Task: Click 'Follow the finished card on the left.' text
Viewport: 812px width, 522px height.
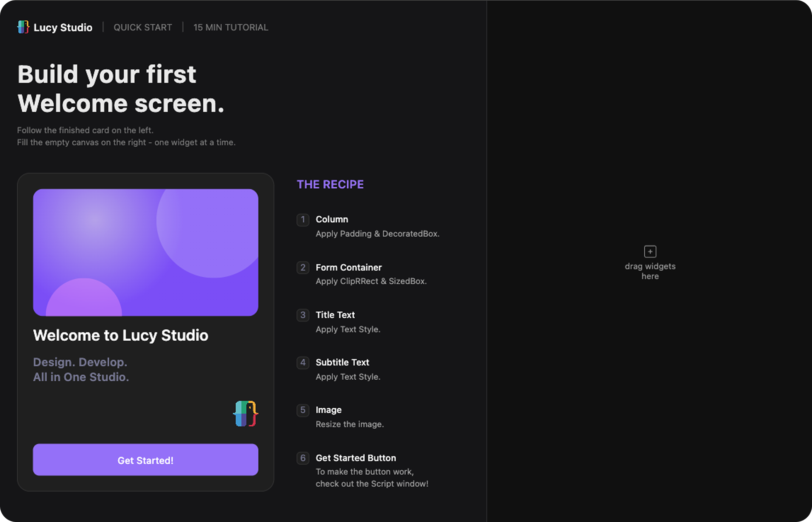Action: pos(85,130)
